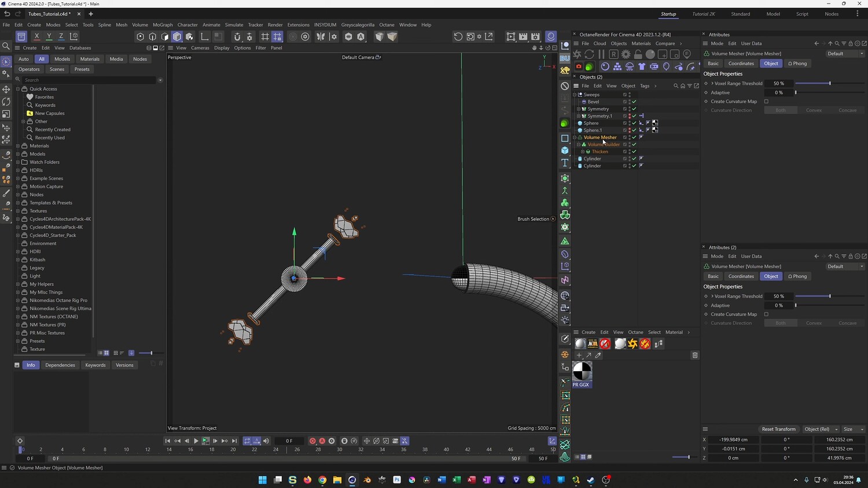Activate Model mode icon
Image resolution: width=868 pixels, height=488 pixels.
(x=177, y=36)
